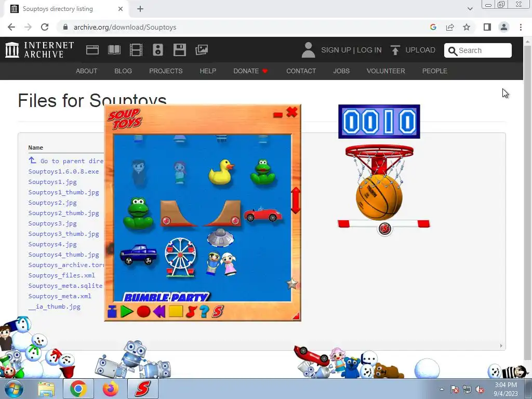This screenshot has width=532, height=399.
Task: Open Internet Archive images icon
Action: (x=202, y=50)
